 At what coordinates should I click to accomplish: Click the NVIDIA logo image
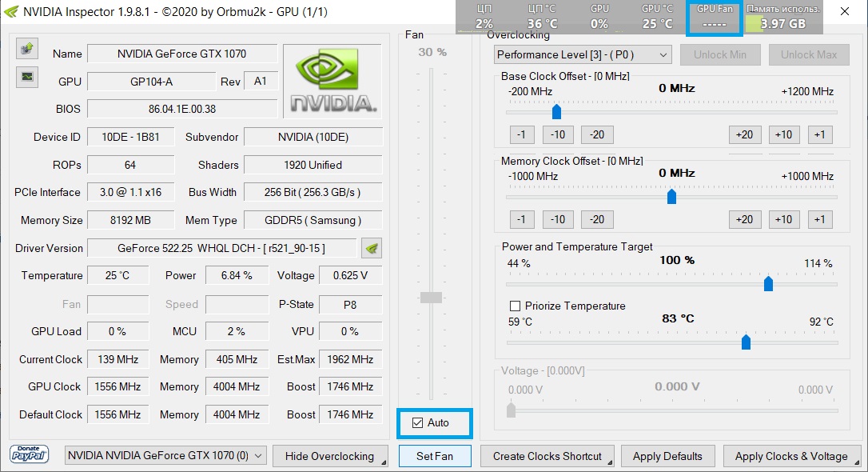coord(332,81)
